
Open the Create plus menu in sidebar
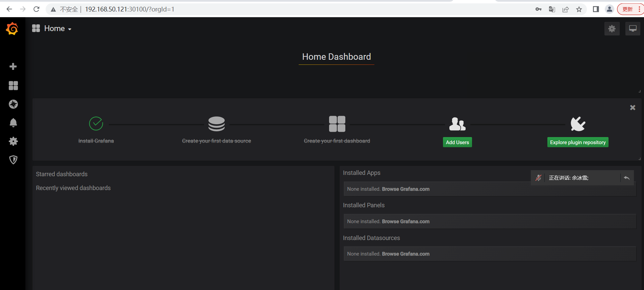13,67
